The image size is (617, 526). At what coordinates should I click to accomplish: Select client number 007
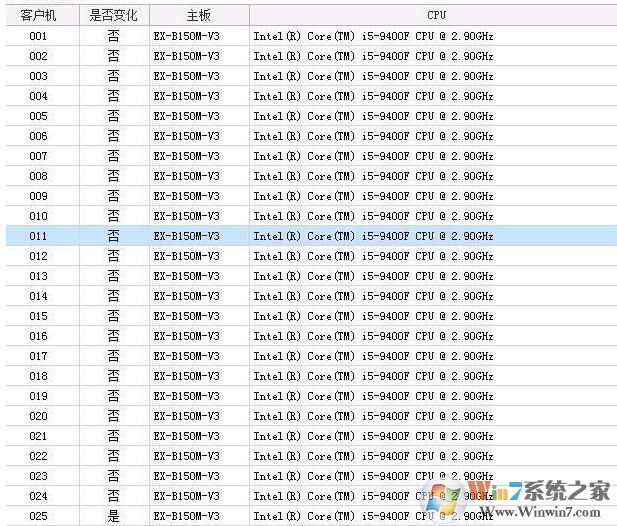[38, 156]
